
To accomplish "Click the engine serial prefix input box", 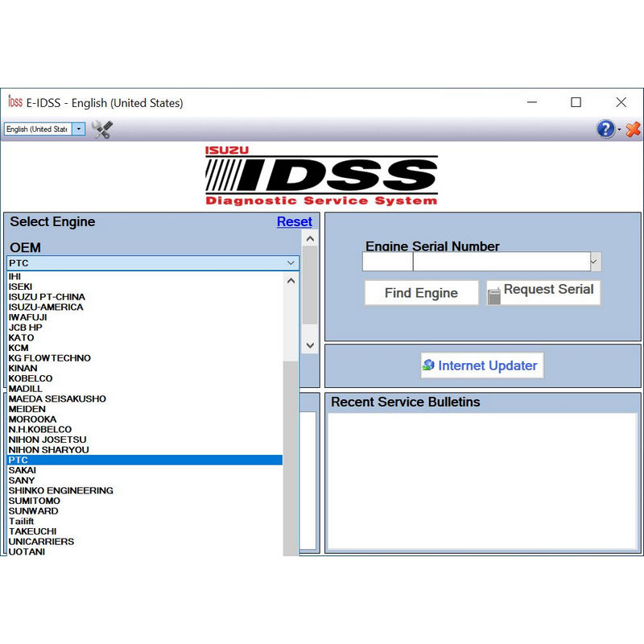I will coord(387,262).
